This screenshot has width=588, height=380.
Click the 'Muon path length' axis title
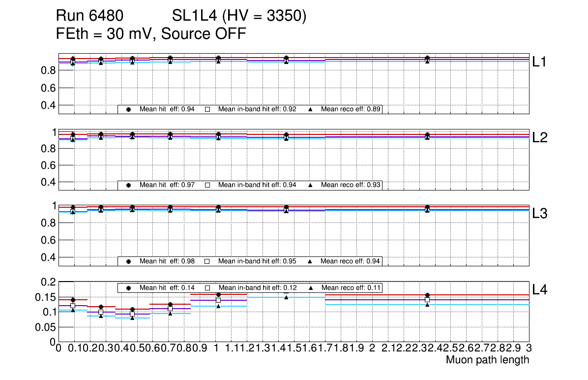pyautogui.click(x=487, y=360)
